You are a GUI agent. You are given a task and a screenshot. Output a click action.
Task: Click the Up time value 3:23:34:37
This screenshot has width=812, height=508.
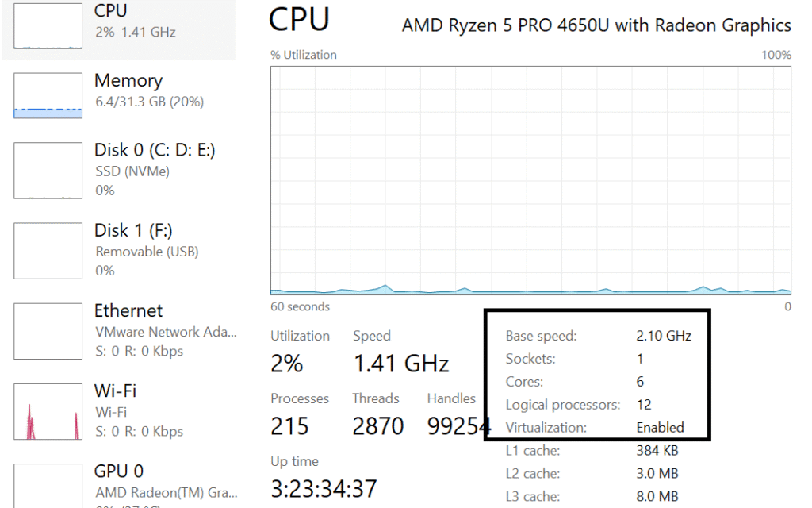coord(324,489)
